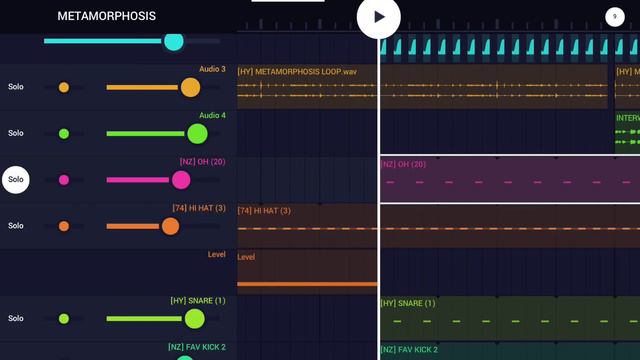Click the [NZ] OH (20) track name

coord(202,162)
